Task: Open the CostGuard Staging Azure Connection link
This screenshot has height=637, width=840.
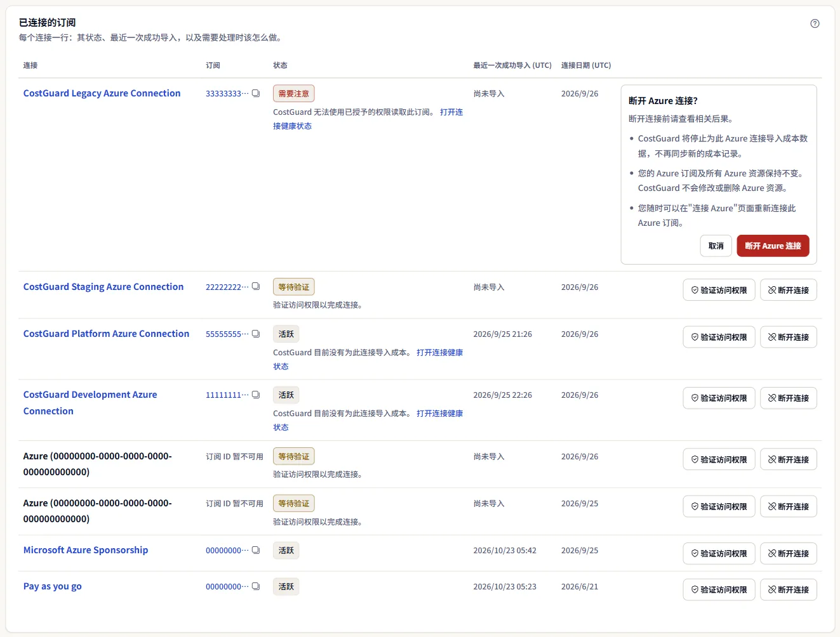Action: tap(103, 287)
